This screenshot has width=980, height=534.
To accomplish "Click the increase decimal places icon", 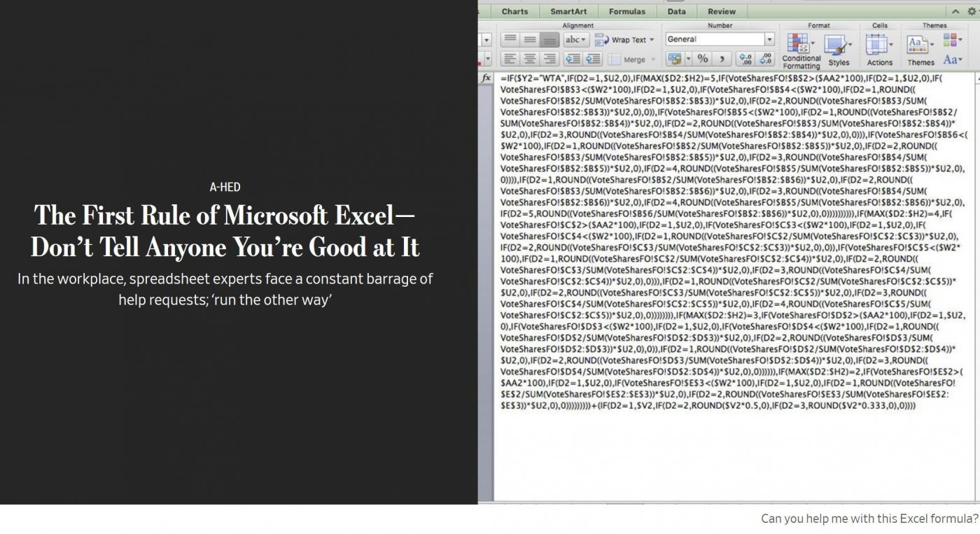I will (745, 59).
